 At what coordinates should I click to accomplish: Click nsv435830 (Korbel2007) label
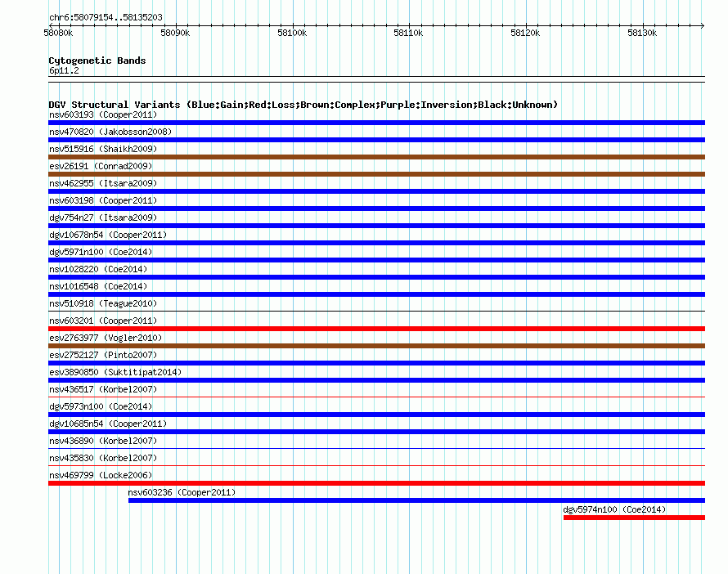(x=103, y=458)
